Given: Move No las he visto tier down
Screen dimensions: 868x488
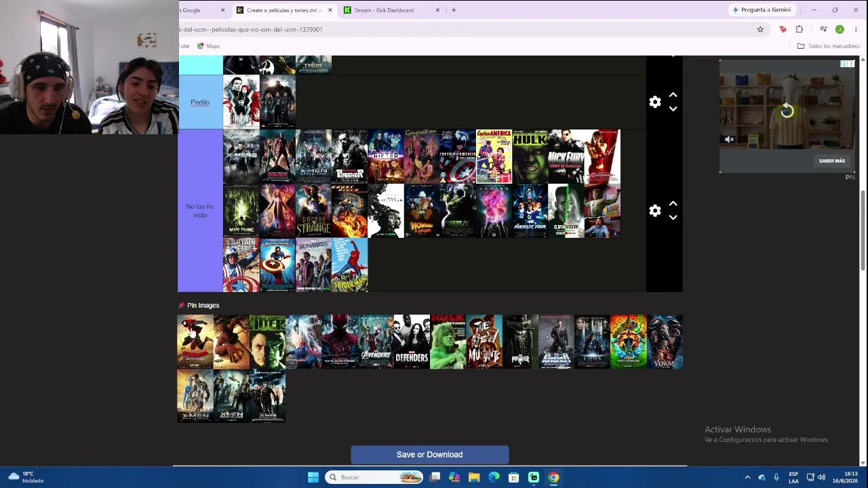Looking at the screenshot, I should click(x=673, y=218).
